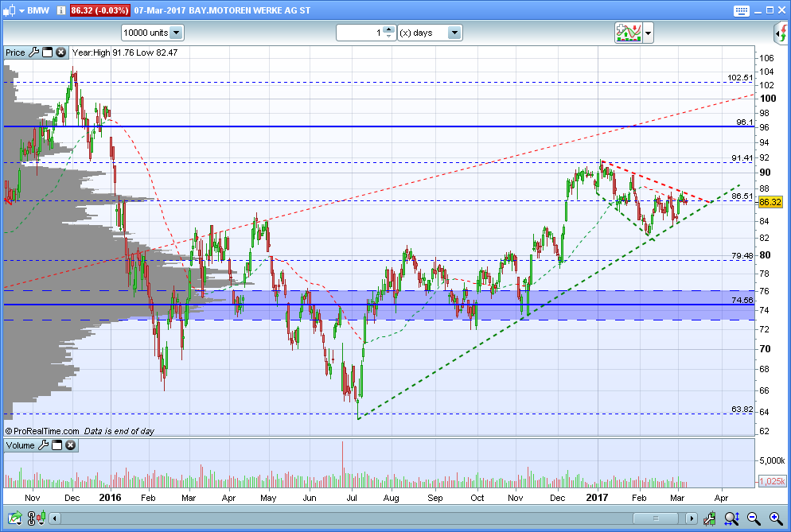Click the ProRealTime.com copyright text
The width and height of the screenshot is (791, 532).
[x=42, y=431]
